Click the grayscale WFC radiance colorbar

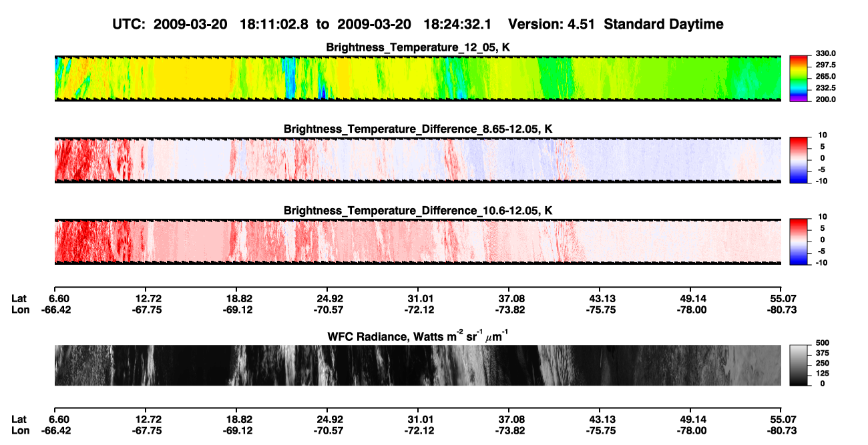[x=799, y=365]
